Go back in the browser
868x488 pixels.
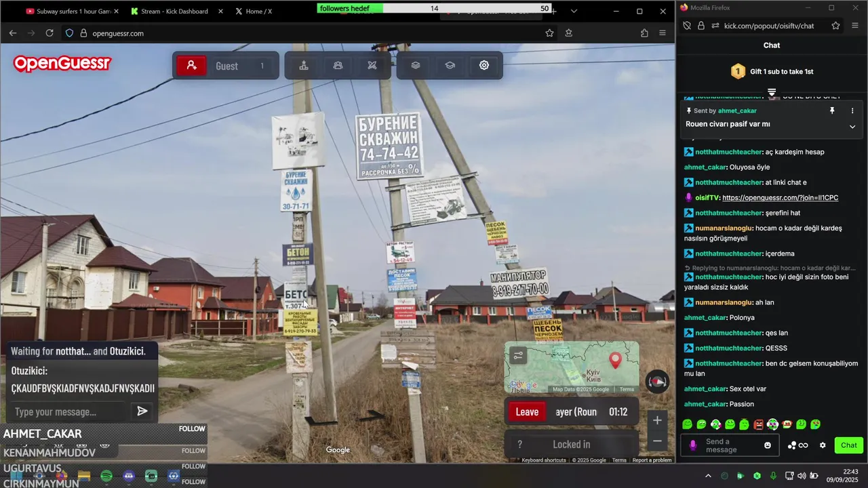pos(13,33)
